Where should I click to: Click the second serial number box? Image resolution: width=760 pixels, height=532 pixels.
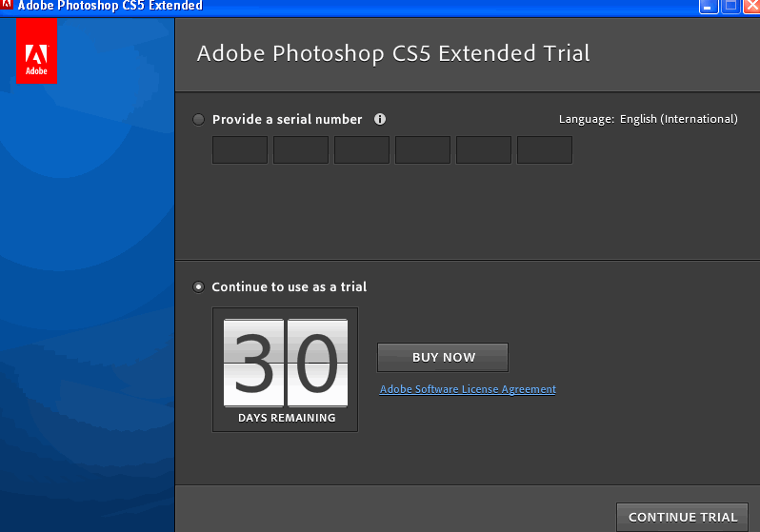(301, 150)
